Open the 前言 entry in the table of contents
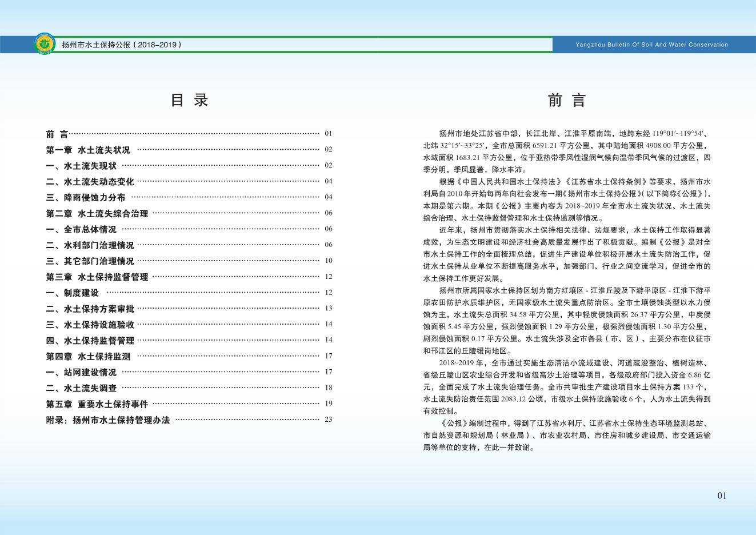Viewport: 756px width, 535px height. [x=189, y=134]
